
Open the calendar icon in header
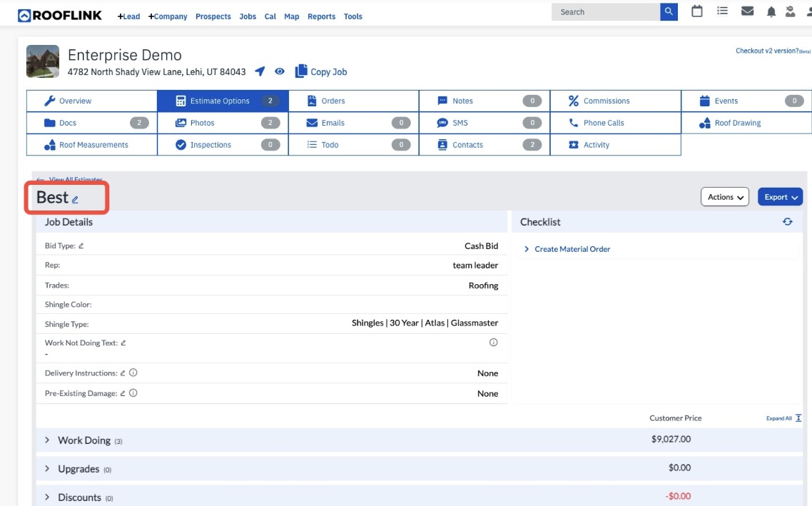(x=697, y=11)
